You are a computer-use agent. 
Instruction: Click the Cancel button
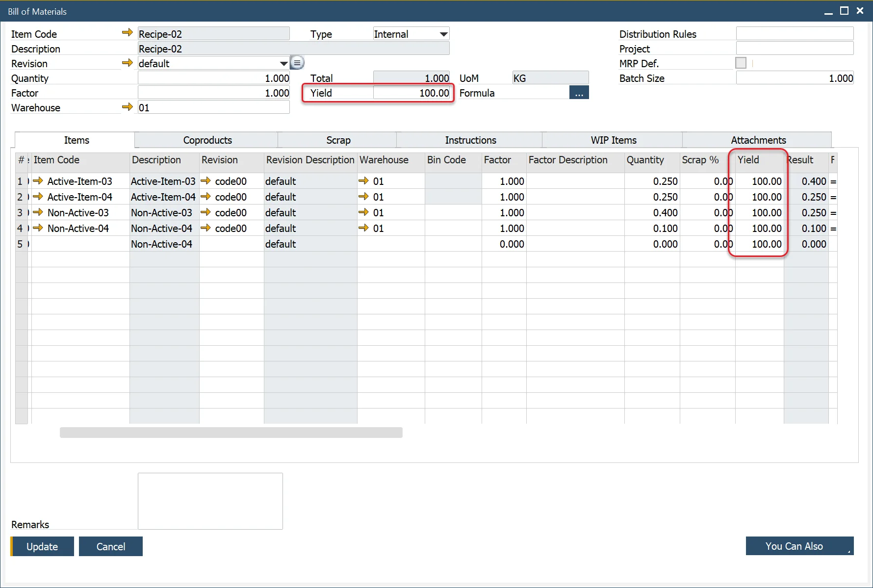tap(111, 546)
